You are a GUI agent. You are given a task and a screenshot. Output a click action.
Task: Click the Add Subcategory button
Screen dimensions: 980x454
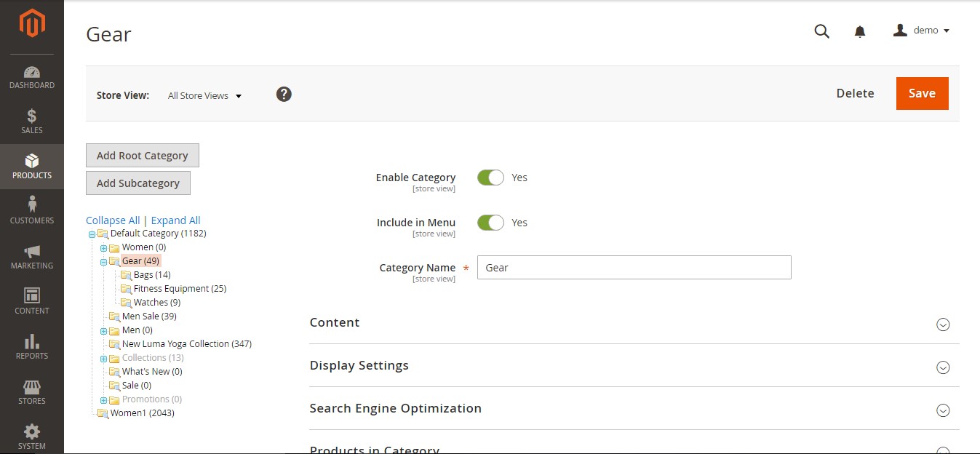(x=138, y=183)
